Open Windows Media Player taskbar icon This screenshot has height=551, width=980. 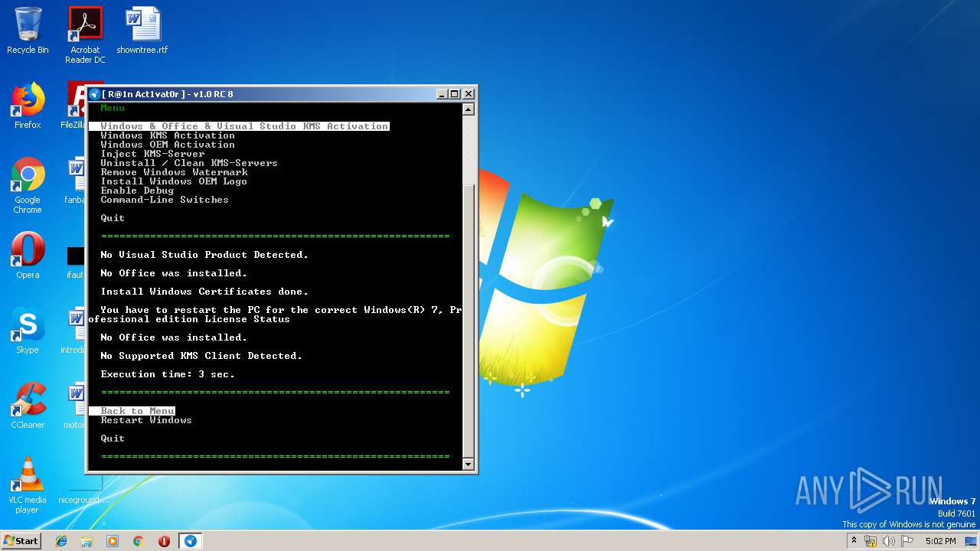(113, 541)
